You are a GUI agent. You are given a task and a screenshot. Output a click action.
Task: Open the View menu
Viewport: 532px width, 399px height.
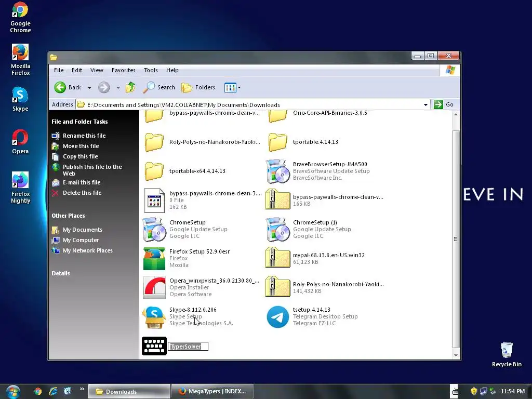tap(97, 70)
